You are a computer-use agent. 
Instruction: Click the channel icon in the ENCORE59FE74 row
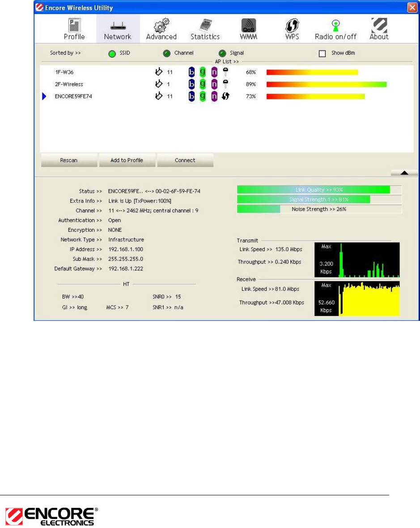click(158, 96)
